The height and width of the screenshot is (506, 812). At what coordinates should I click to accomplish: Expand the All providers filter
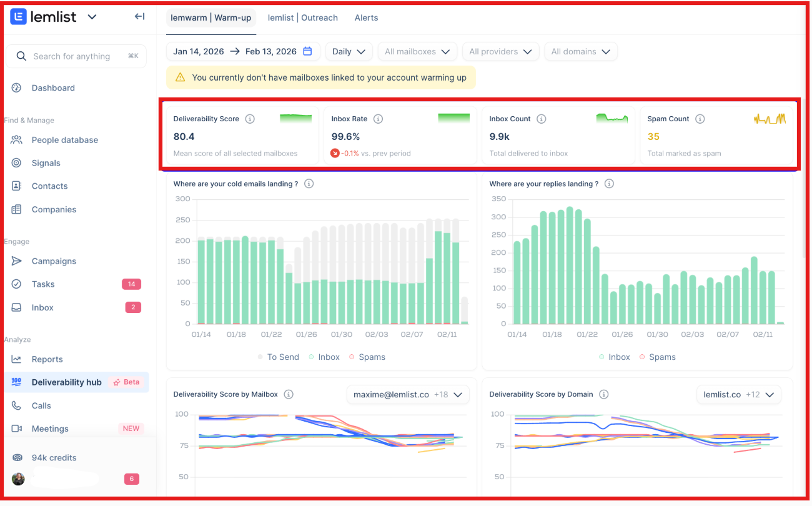pyautogui.click(x=500, y=51)
